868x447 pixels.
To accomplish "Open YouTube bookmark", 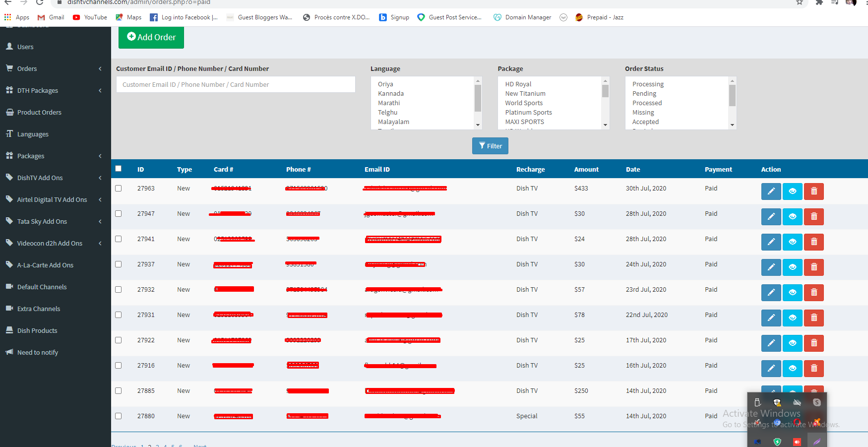I will [x=90, y=17].
